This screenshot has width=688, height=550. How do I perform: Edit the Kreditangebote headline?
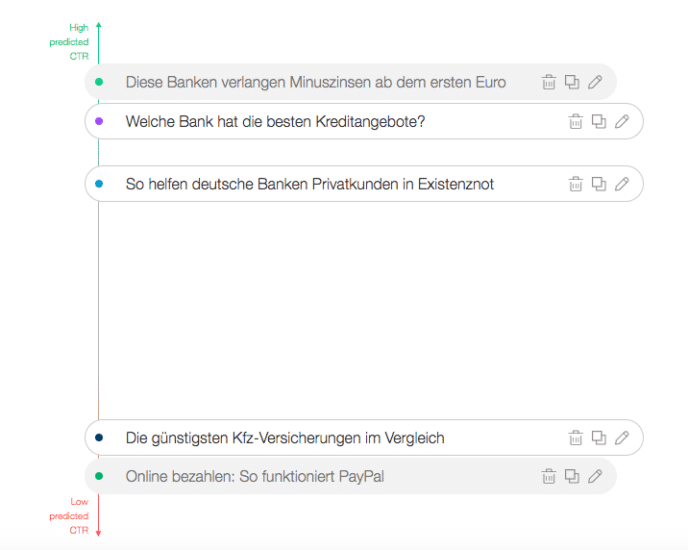coord(622,122)
